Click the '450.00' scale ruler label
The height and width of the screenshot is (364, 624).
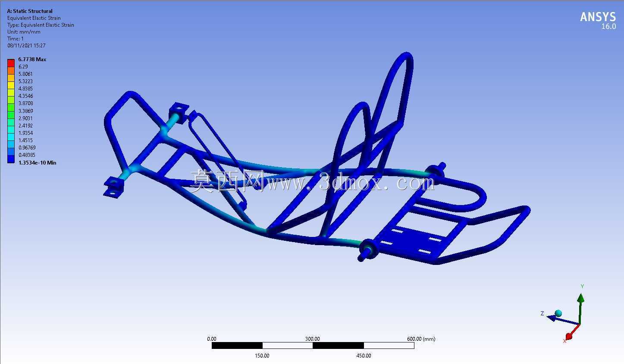click(364, 356)
